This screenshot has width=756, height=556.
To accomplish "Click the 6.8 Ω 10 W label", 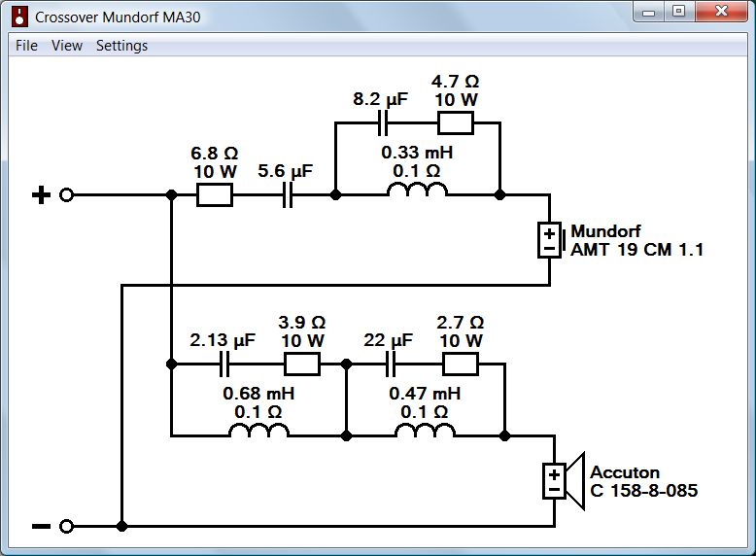I will [x=215, y=162].
